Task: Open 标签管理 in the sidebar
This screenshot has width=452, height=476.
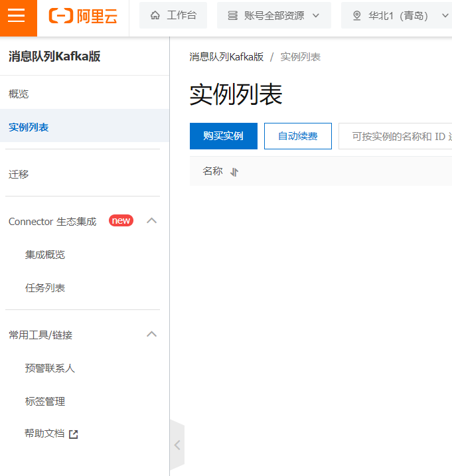Action: coord(45,402)
